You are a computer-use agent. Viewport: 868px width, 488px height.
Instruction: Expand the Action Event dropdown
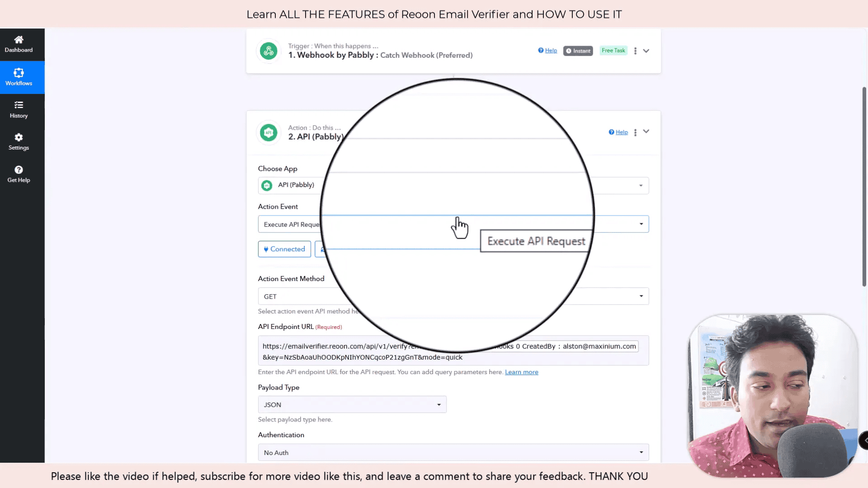click(642, 224)
